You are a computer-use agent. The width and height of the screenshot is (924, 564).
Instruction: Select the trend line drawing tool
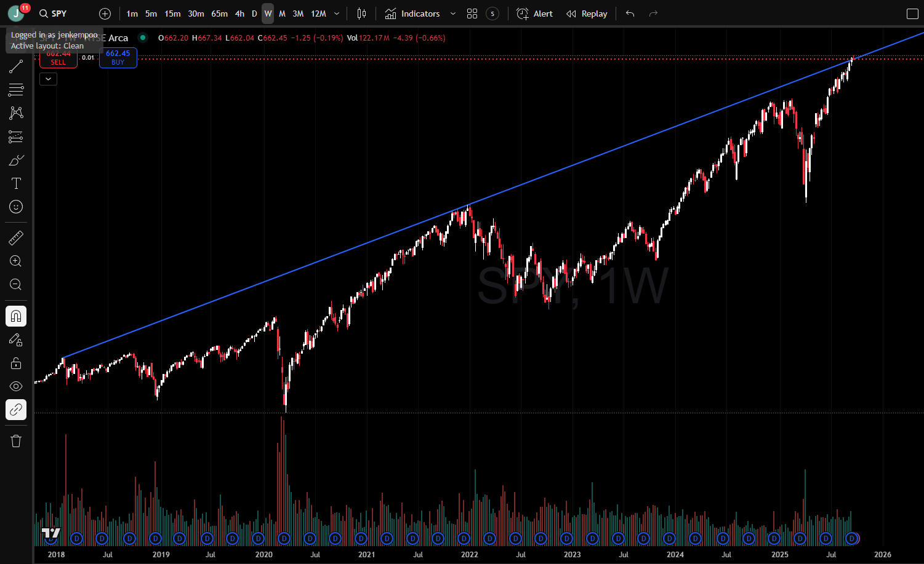tap(16, 66)
